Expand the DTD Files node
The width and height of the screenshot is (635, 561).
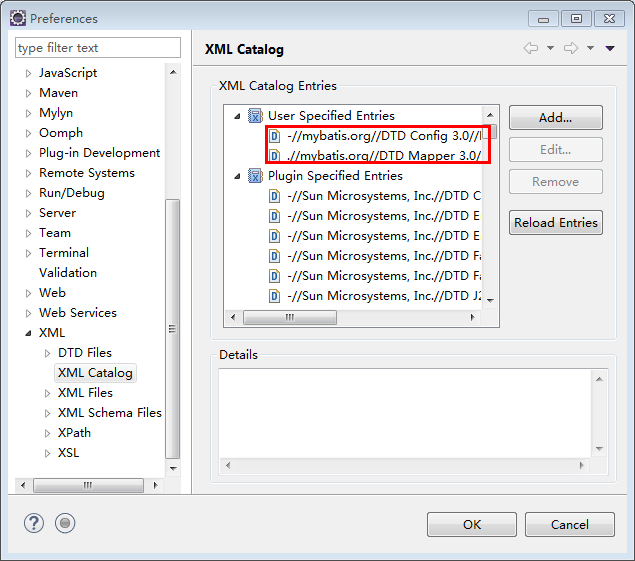[x=47, y=353]
